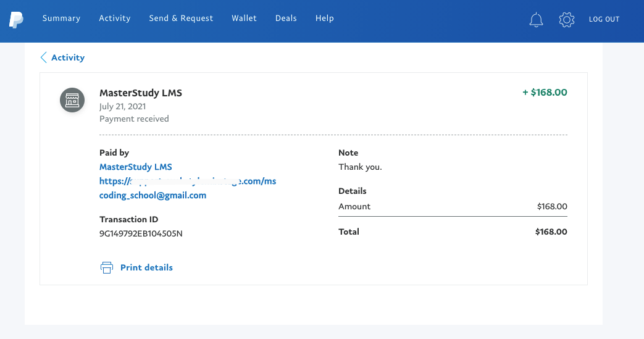Click the printer icon
The width and height of the screenshot is (644, 339).
[x=107, y=267]
